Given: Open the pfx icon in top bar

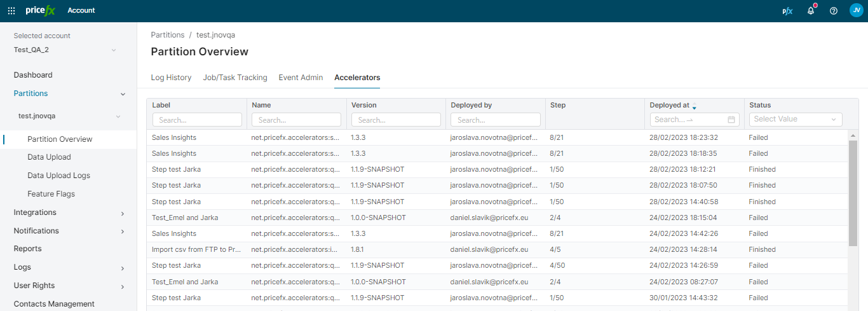Looking at the screenshot, I should [787, 11].
